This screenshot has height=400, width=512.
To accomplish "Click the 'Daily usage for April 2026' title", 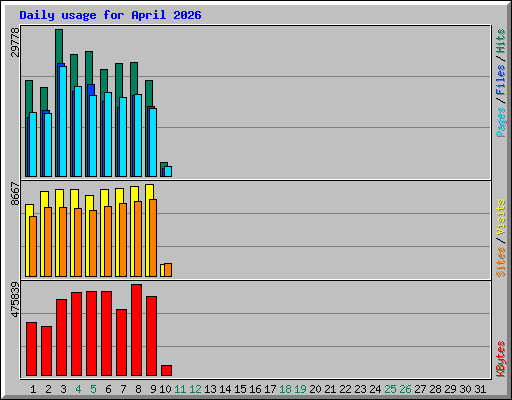I will coord(110,15).
